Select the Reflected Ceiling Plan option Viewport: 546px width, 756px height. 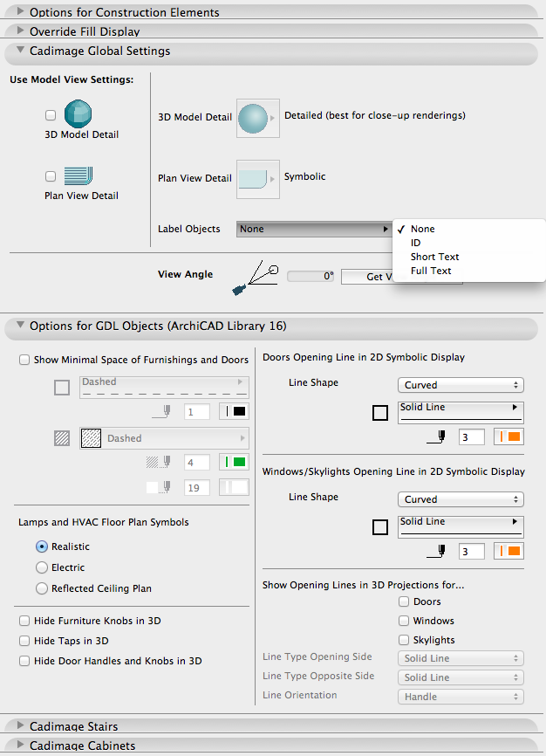point(42,588)
